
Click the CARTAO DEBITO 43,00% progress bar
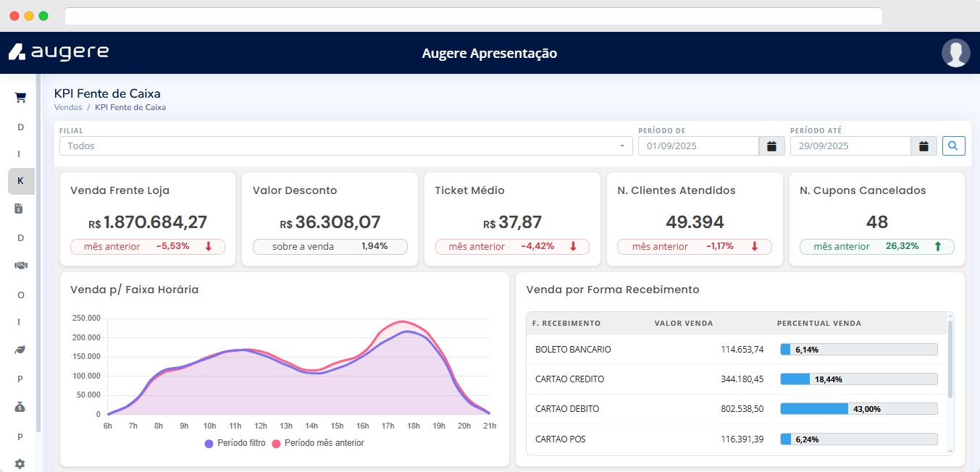(858, 409)
